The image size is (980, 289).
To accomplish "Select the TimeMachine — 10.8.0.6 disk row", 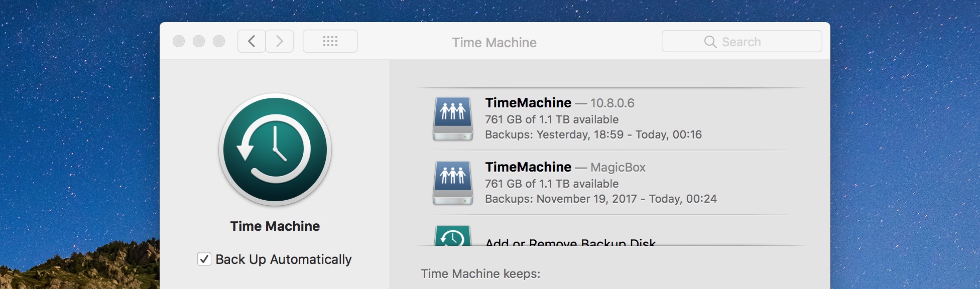I will click(x=610, y=119).
